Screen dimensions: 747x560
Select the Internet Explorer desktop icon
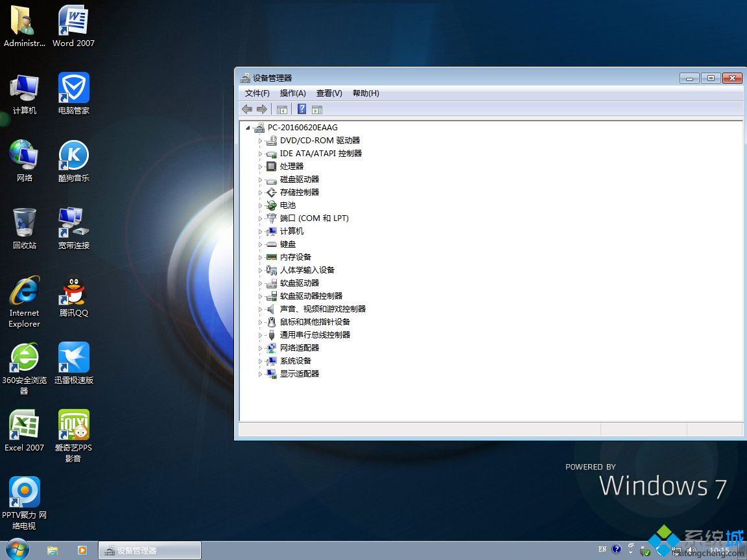(x=24, y=302)
